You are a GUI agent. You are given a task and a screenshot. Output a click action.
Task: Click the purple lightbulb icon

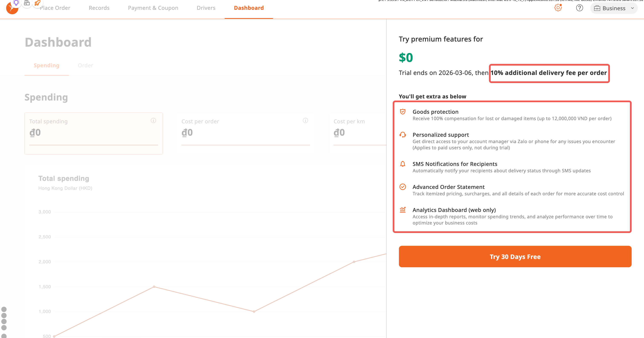[16, 3]
